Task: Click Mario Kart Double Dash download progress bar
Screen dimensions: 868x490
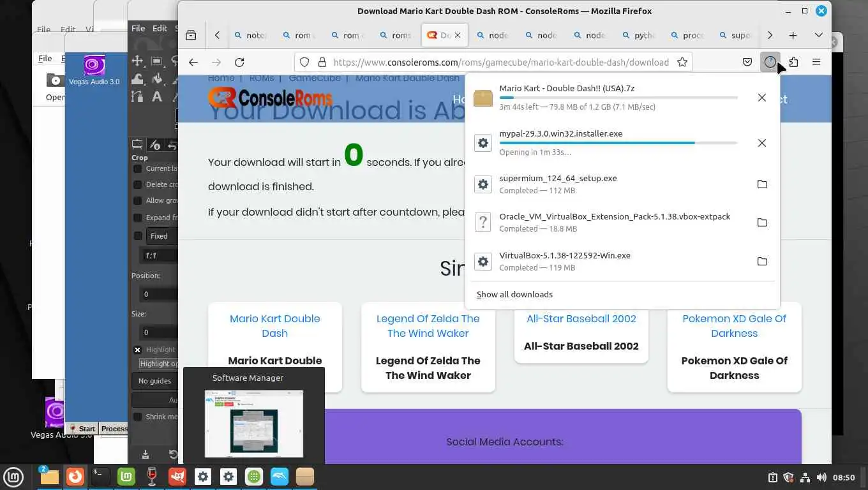Action: (618, 98)
